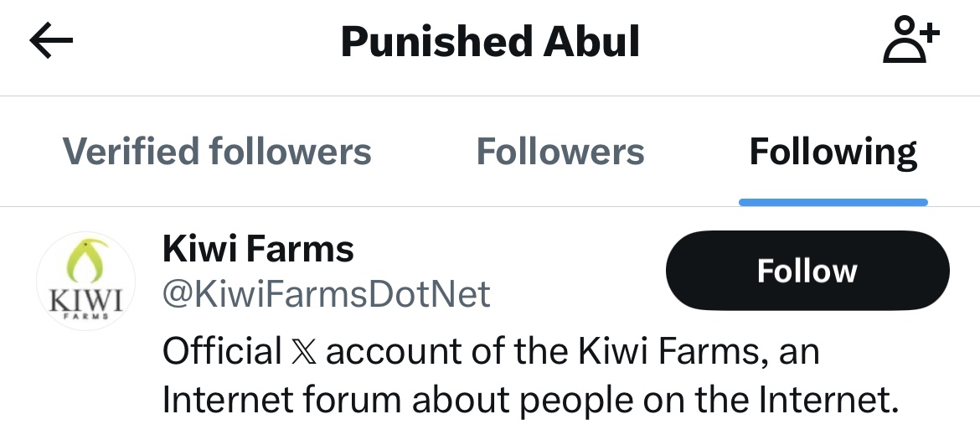Go back using the left arrow
Image resolution: width=980 pixels, height=440 pixels.
click(x=52, y=42)
